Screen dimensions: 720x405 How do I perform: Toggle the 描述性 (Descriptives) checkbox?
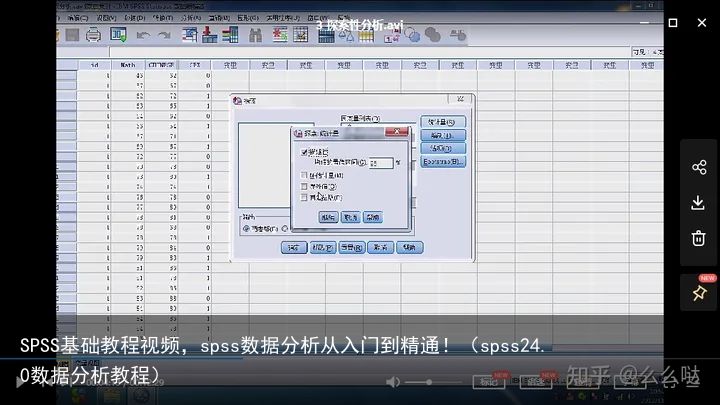304,152
